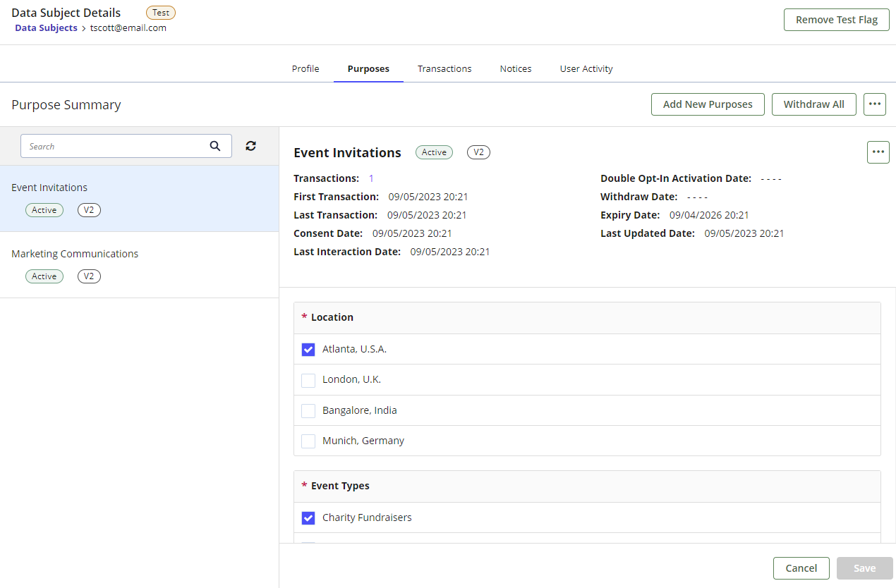Image resolution: width=896 pixels, height=588 pixels.
Task: Check the Munich, Germany location
Action: point(308,441)
